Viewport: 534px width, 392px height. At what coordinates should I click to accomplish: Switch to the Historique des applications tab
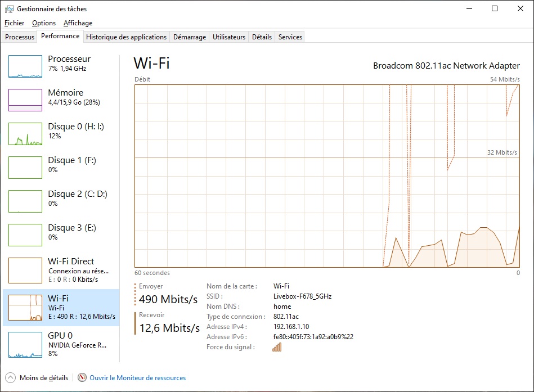126,37
